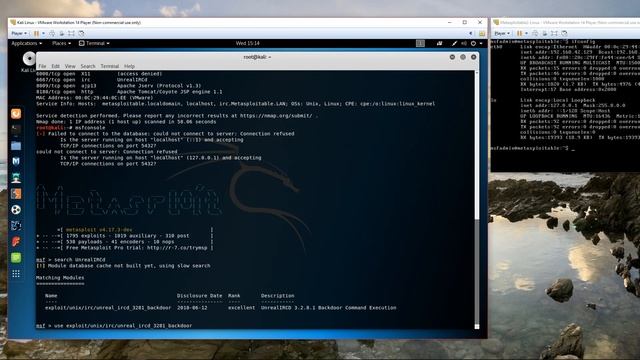Click the exploit/unix/irc/unreal_ircd_3281_backdoor row
The height and width of the screenshot is (360, 640).
220,308
